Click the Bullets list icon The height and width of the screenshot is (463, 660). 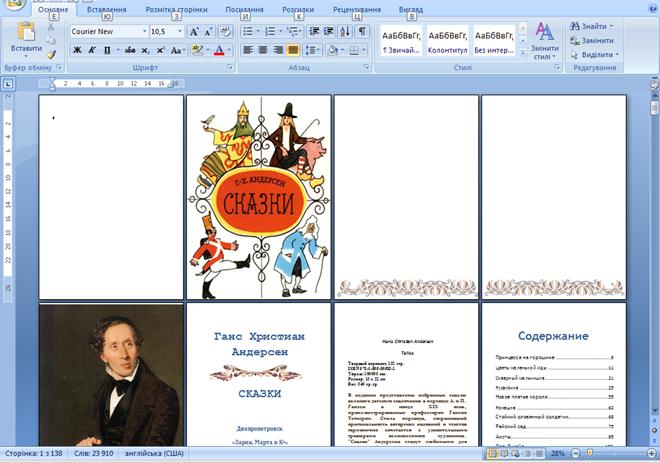tap(248, 32)
